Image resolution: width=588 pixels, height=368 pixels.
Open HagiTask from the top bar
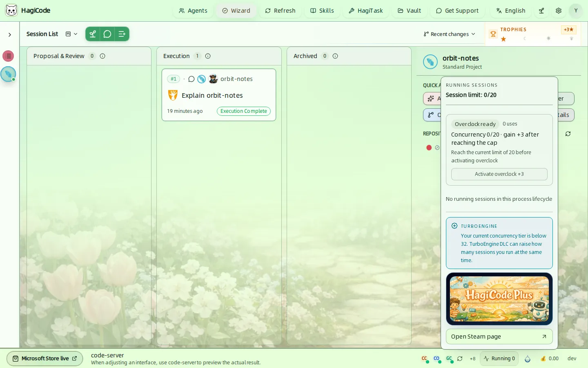[x=366, y=11]
